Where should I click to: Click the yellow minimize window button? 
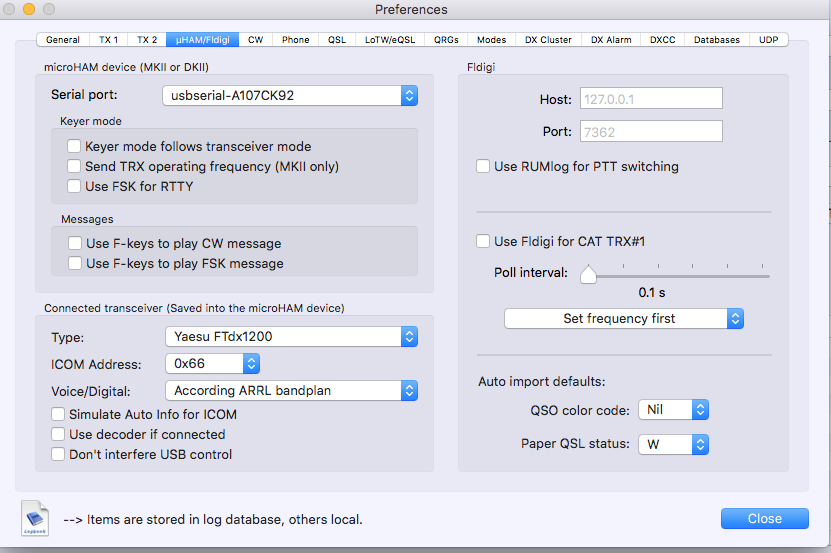tap(29, 9)
